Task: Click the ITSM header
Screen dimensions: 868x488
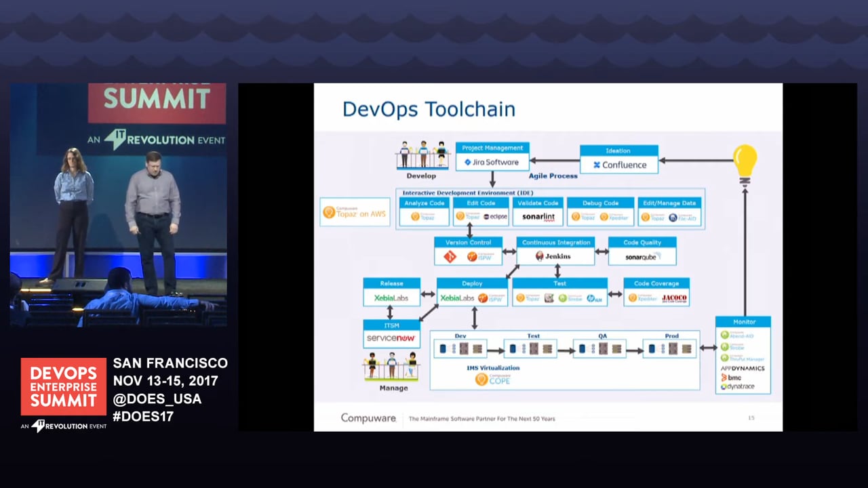Action: click(x=391, y=325)
